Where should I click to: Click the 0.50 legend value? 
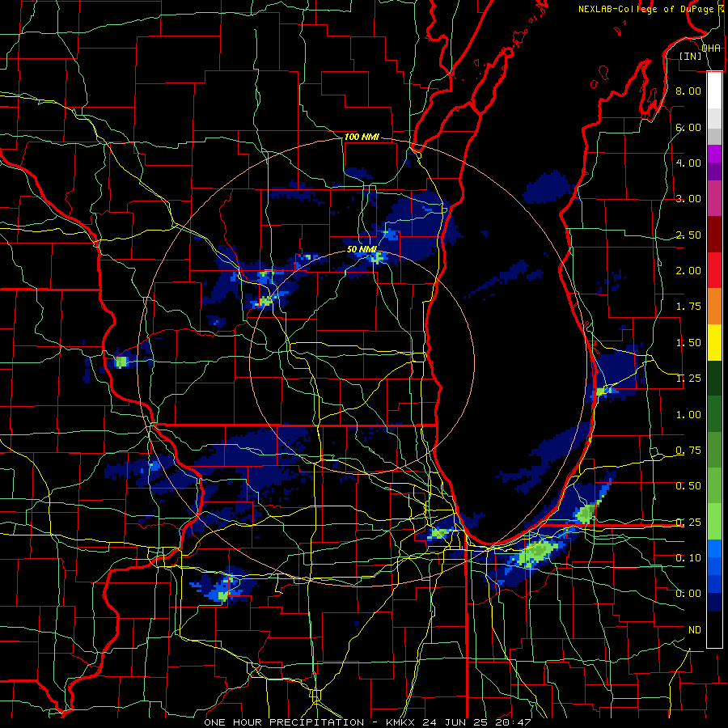click(688, 486)
